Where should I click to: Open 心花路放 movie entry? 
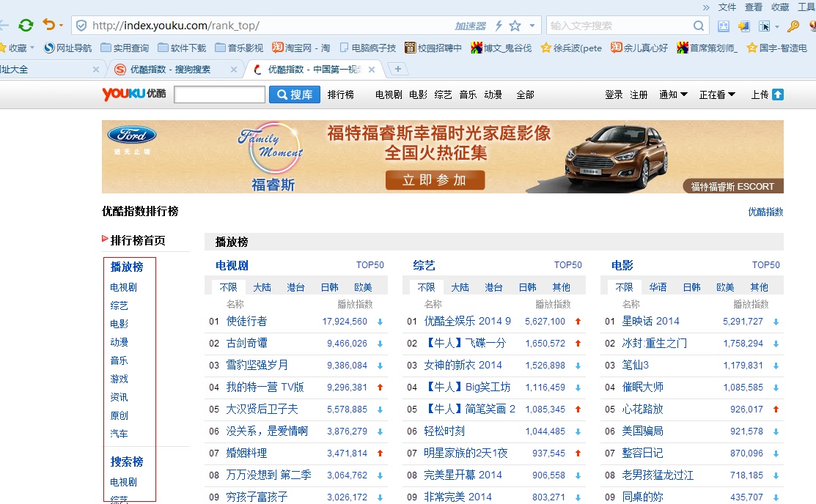point(643,409)
